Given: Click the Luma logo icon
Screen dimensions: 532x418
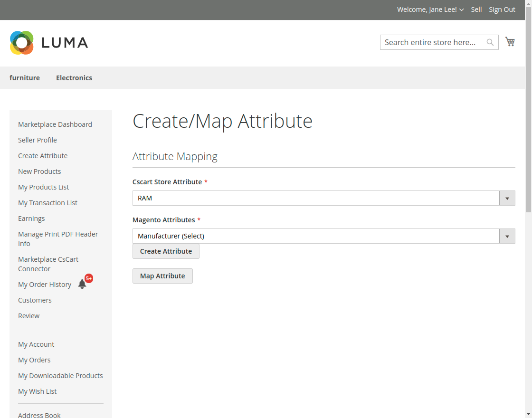Looking at the screenshot, I should (22, 43).
